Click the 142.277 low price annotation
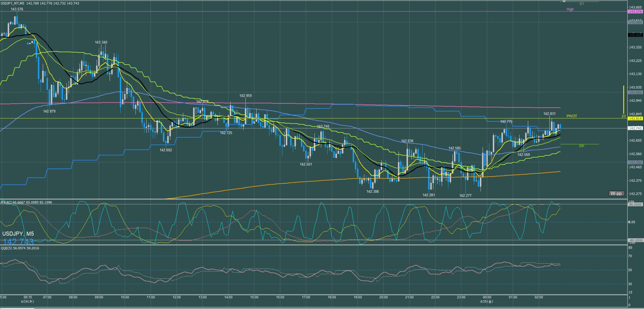Viewport: 644px width, 309px height. point(465,196)
